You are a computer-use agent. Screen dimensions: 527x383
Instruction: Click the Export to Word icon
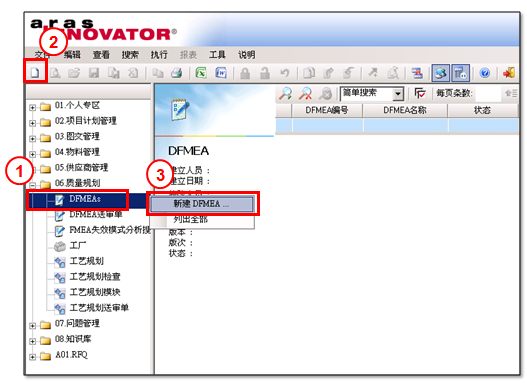click(221, 73)
